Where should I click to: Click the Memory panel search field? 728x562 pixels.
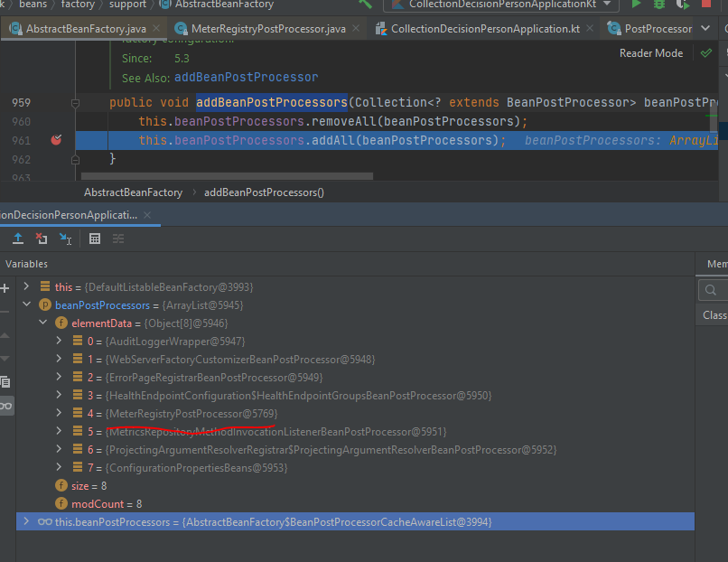pos(714,290)
